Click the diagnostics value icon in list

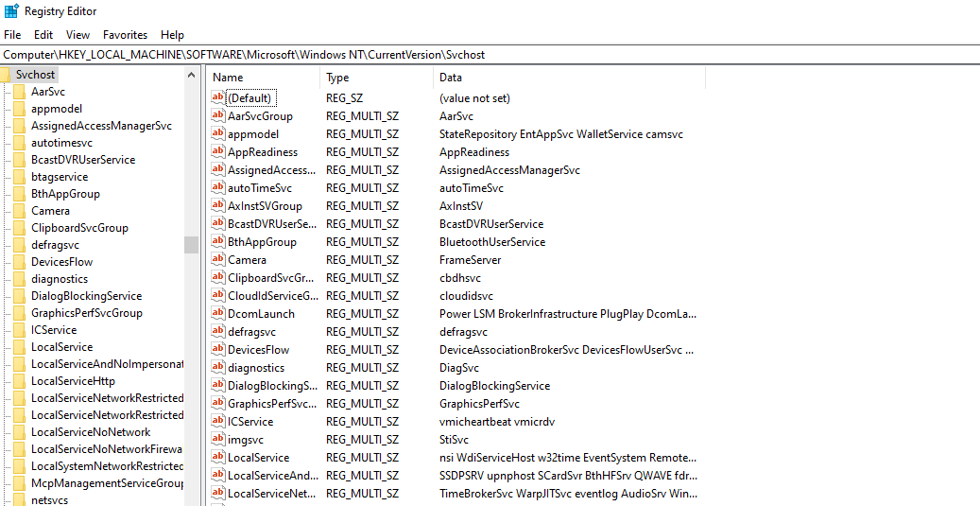(x=217, y=368)
